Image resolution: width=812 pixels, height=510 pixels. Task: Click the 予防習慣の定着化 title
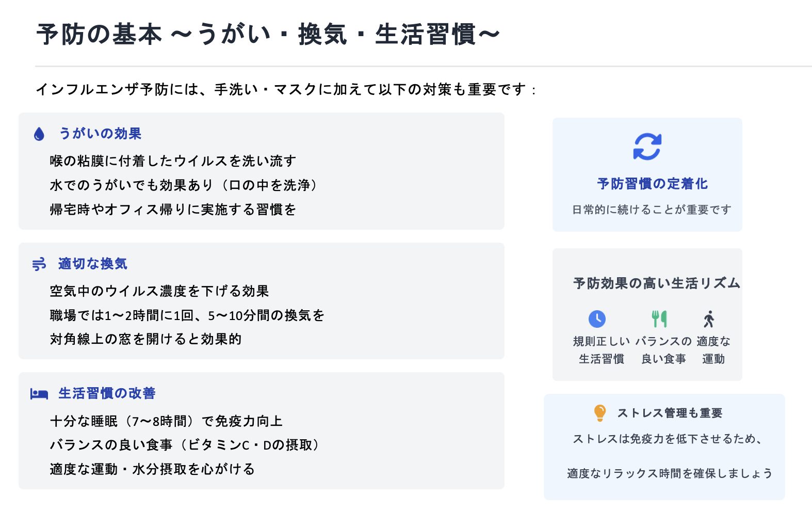point(652,184)
